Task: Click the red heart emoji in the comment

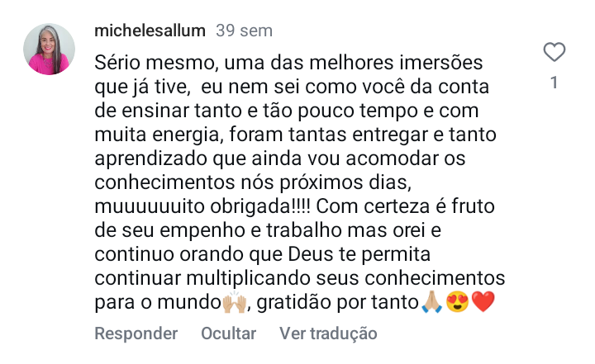Action: [x=483, y=303]
